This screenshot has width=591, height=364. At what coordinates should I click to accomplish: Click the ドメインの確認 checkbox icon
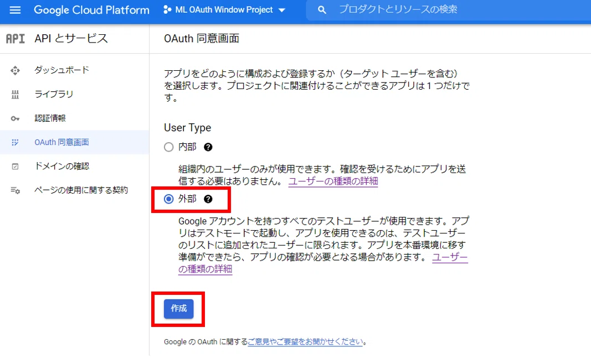coord(15,167)
